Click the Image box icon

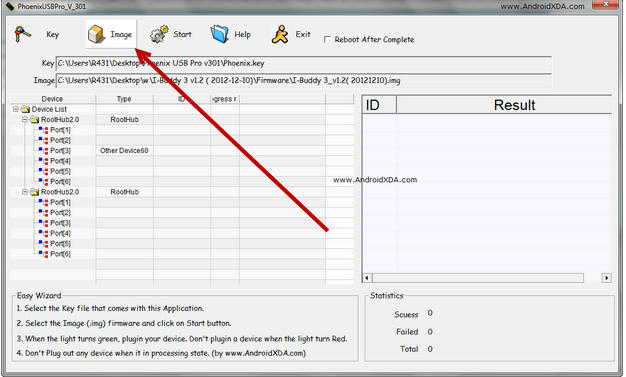[96, 34]
